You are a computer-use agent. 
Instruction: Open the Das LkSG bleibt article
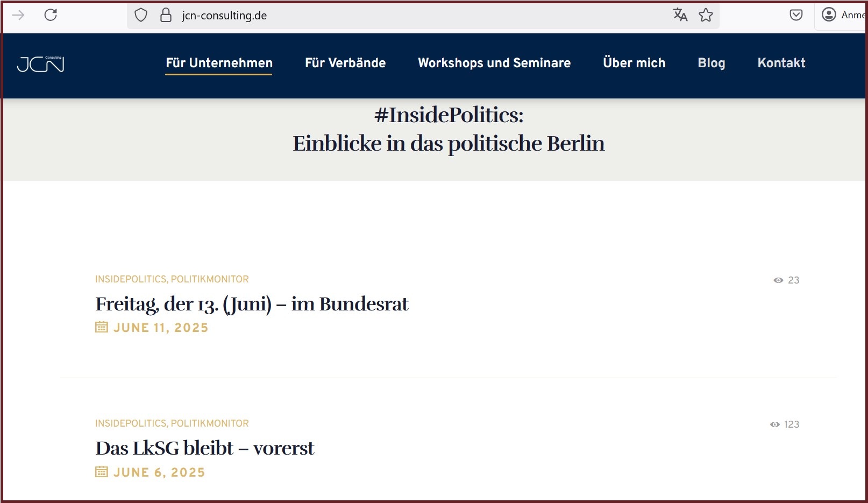pyautogui.click(x=204, y=448)
